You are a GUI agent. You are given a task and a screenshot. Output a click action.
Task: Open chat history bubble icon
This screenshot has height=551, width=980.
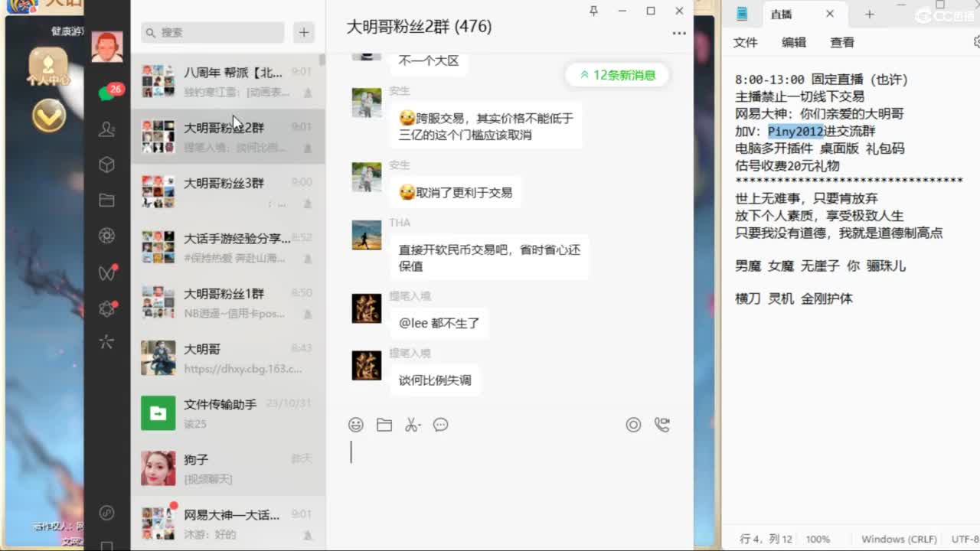coord(441,425)
